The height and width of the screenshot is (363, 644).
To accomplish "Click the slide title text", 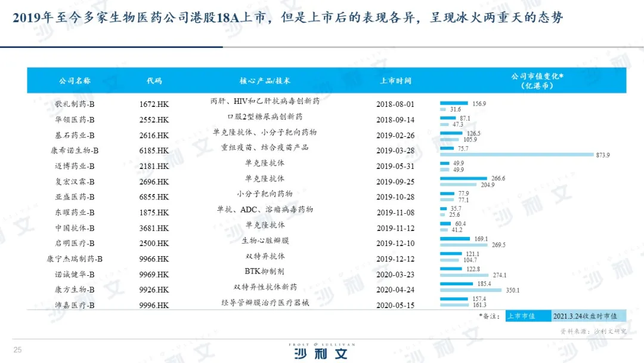I will click(287, 17).
